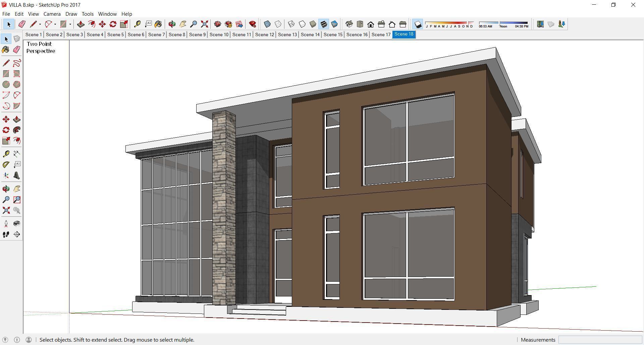Select the Position Camera tool
Image resolution: width=644 pixels, height=345 pixels.
(x=6, y=224)
